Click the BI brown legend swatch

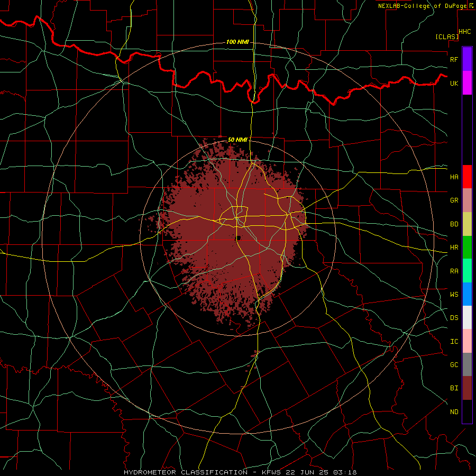tap(467, 388)
